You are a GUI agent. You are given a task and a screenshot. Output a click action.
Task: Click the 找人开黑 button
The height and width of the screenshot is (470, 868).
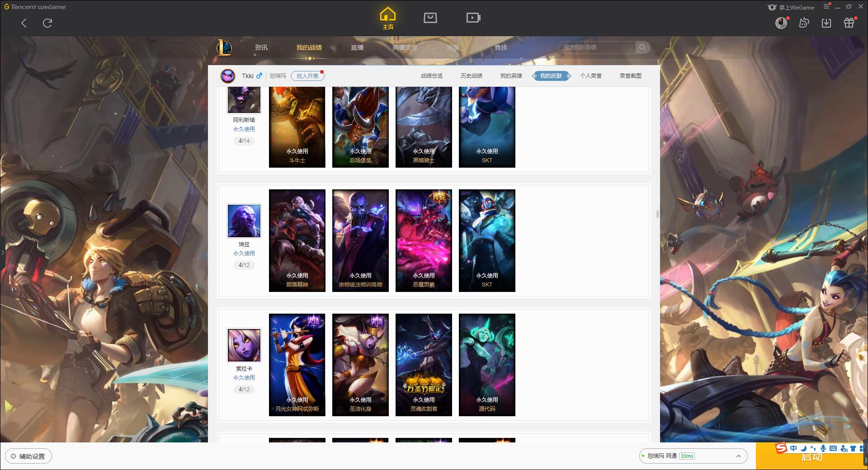click(307, 76)
